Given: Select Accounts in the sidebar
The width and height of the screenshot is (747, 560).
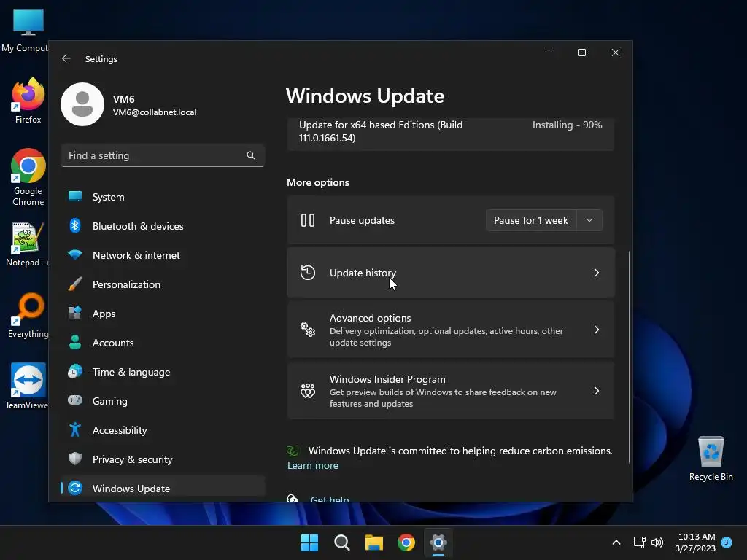Looking at the screenshot, I should tap(163, 343).
